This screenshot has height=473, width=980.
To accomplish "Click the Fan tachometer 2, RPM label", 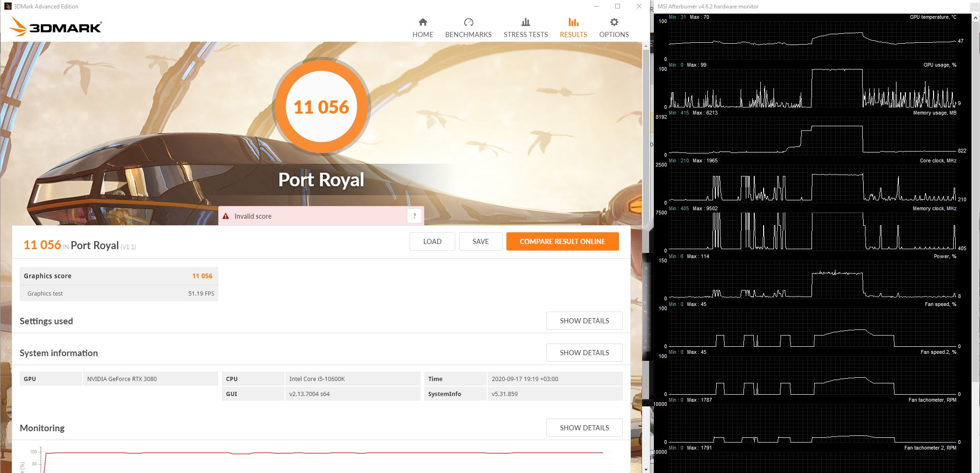I will tap(930, 448).
